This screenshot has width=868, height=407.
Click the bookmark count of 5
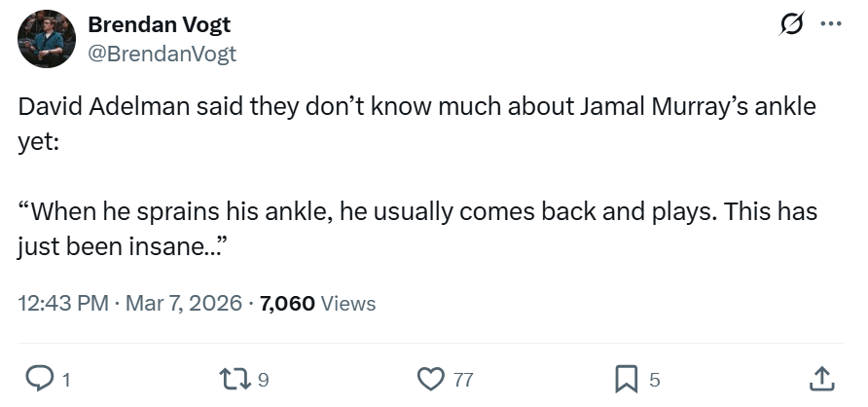[x=654, y=379]
